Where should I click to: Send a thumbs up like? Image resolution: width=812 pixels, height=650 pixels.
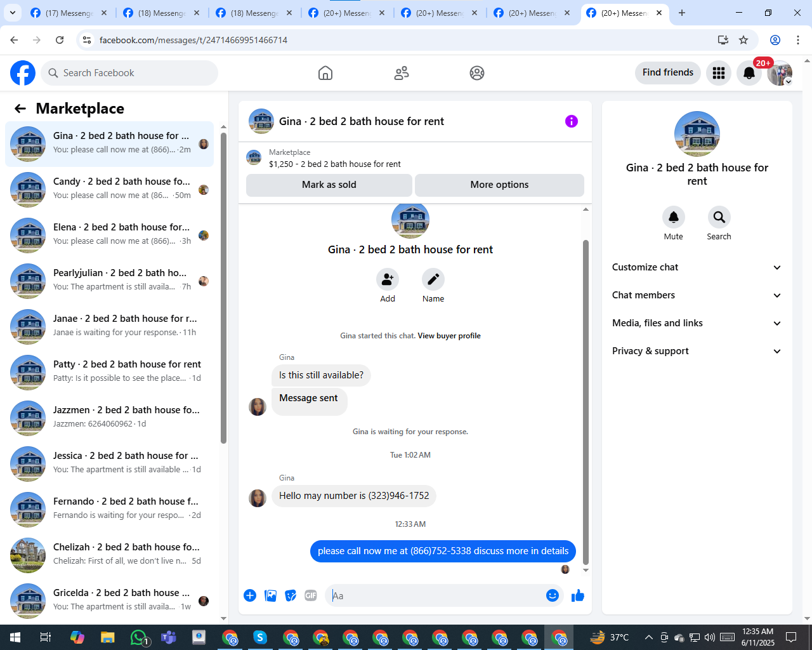pos(578,595)
